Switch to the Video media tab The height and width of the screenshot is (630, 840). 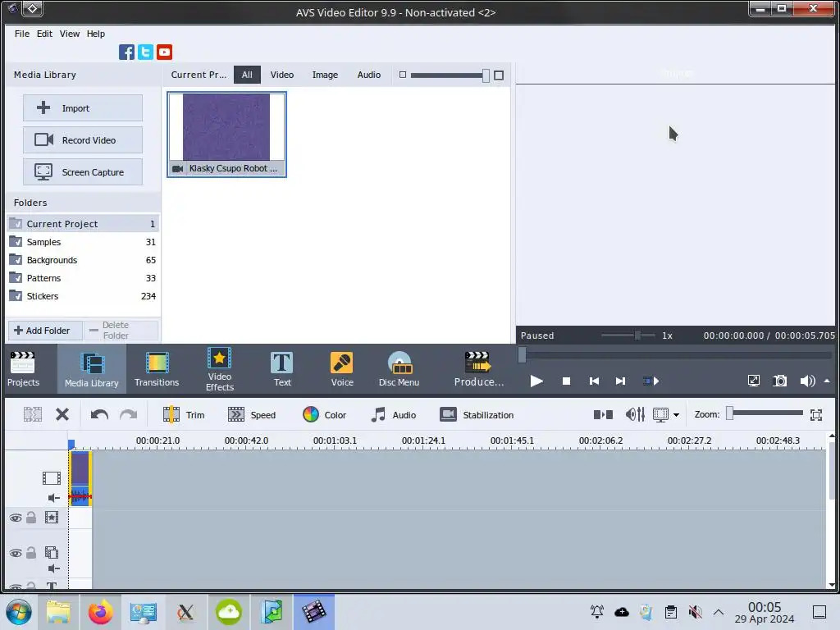tap(282, 75)
